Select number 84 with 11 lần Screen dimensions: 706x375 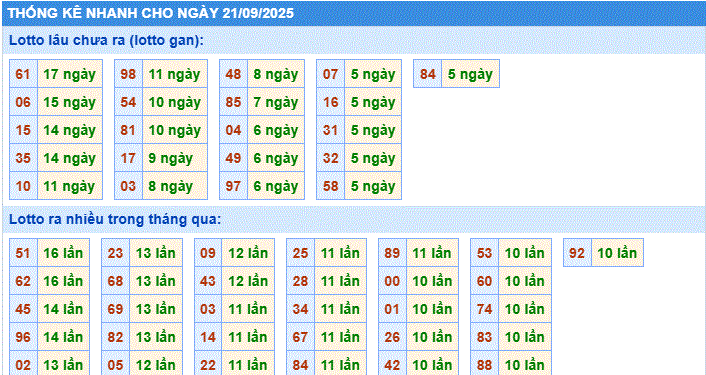coord(300,364)
